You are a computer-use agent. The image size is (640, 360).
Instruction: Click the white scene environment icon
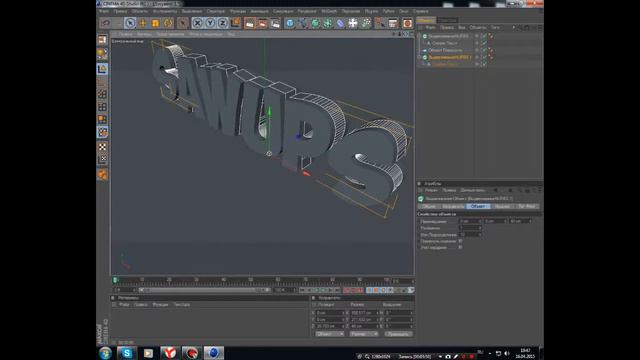pos(353,23)
